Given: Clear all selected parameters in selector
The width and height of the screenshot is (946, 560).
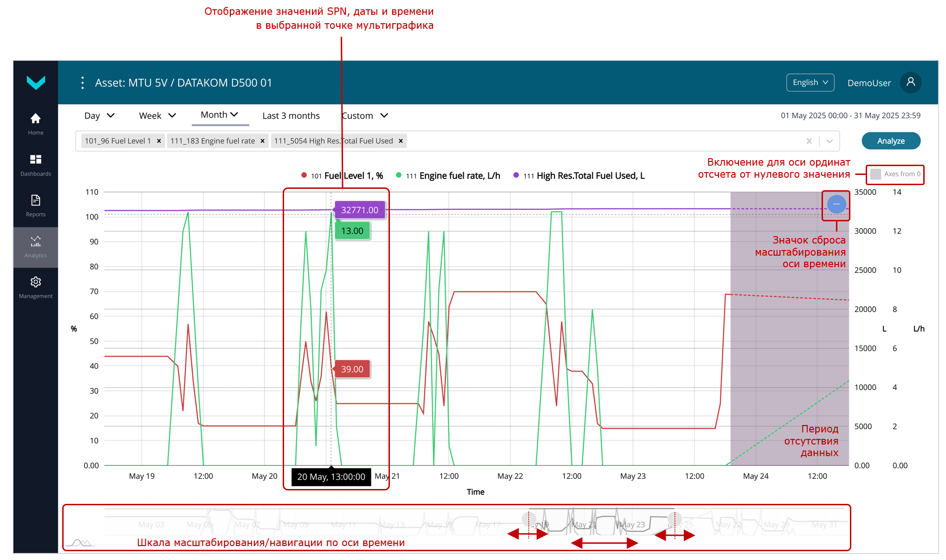Looking at the screenshot, I should pyautogui.click(x=809, y=141).
